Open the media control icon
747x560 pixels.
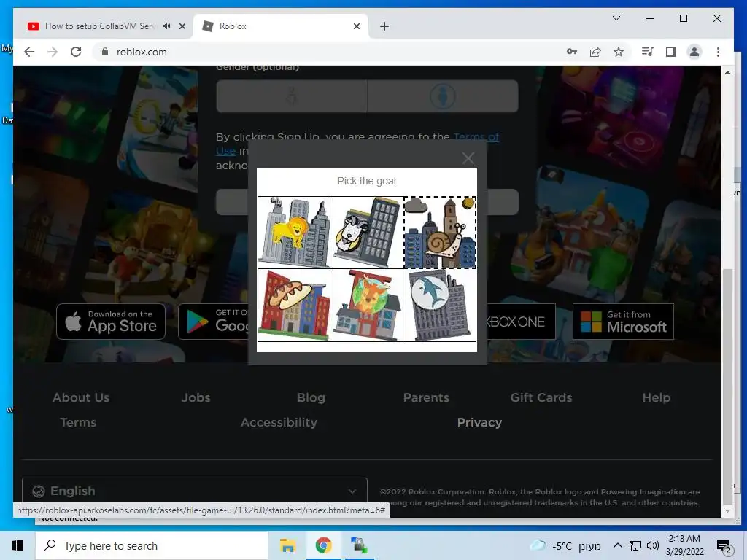tap(648, 52)
